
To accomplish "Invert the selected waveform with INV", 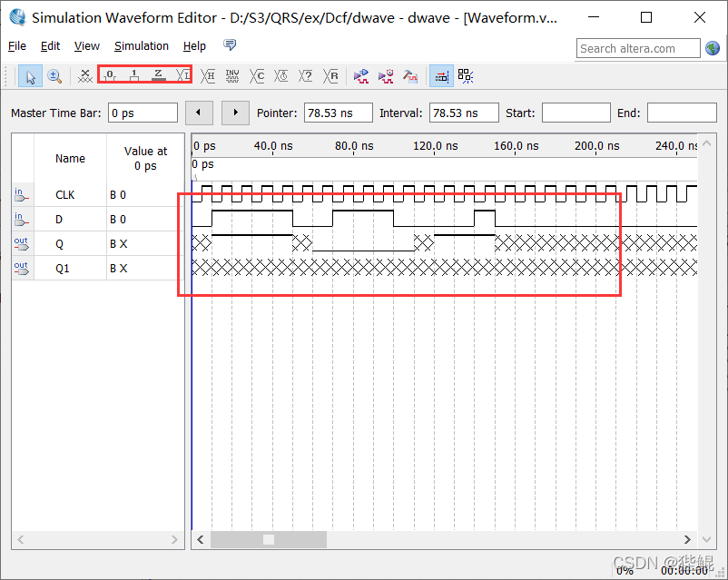I will pyautogui.click(x=232, y=76).
